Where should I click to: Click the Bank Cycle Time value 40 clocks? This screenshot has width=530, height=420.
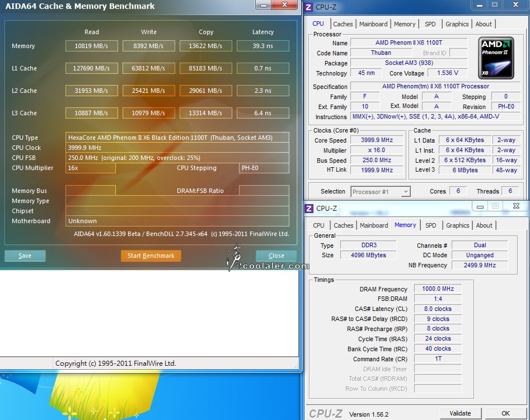point(438,348)
